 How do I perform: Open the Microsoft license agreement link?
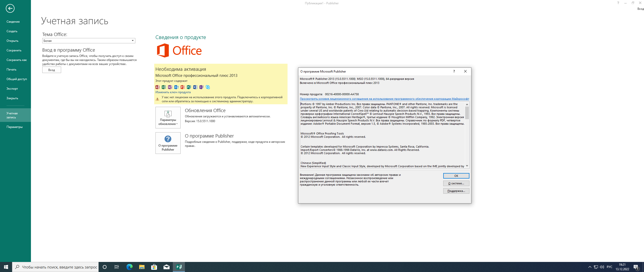pyautogui.click(x=384, y=99)
